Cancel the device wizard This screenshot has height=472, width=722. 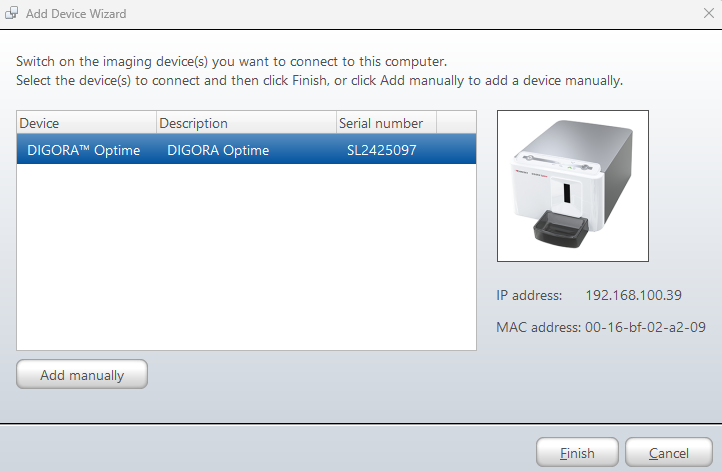(x=669, y=453)
